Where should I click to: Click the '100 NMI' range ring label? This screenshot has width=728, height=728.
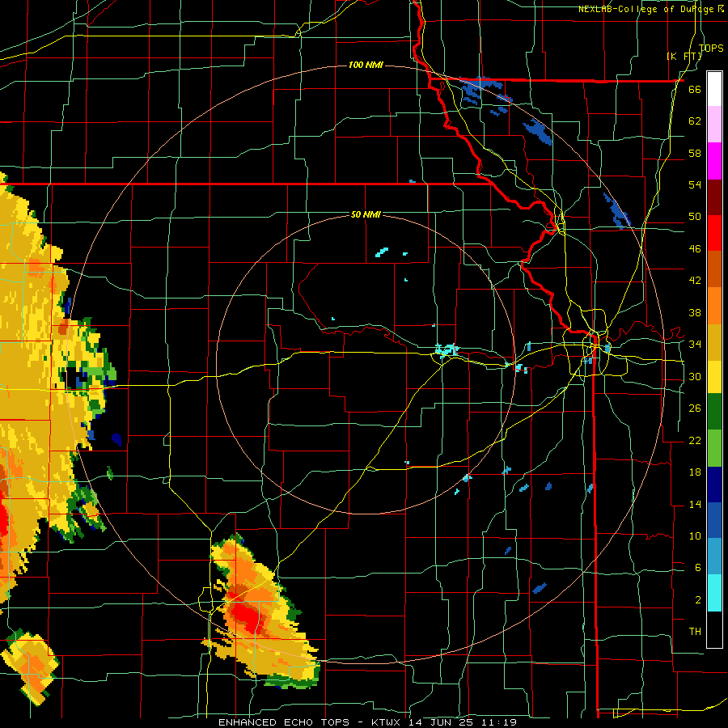pos(366,65)
